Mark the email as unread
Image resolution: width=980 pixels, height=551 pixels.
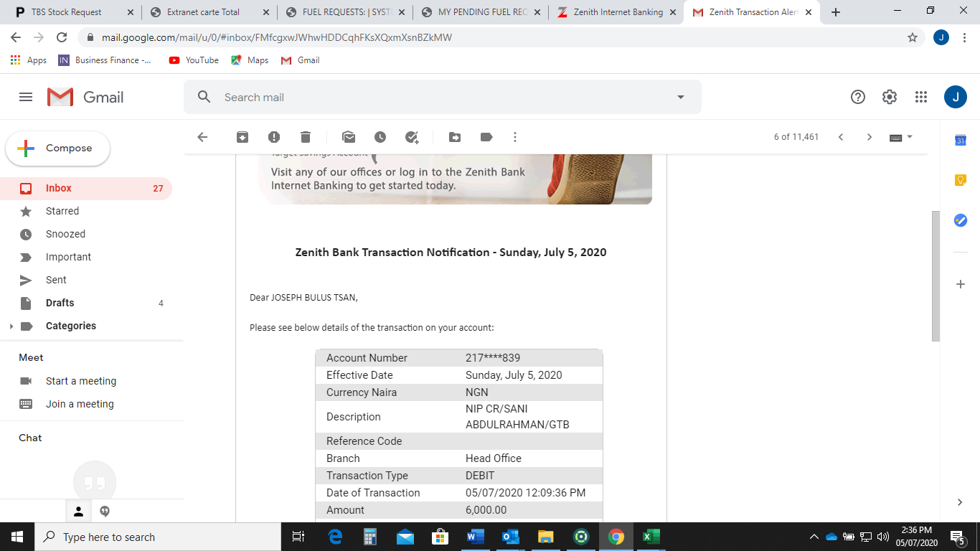(x=349, y=137)
